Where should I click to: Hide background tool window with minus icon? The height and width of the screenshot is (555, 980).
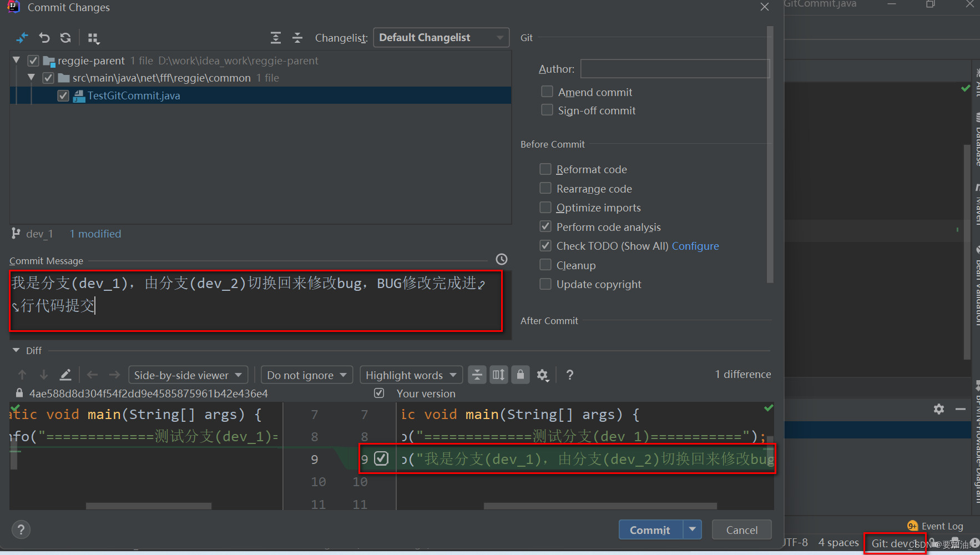tap(961, 409)
